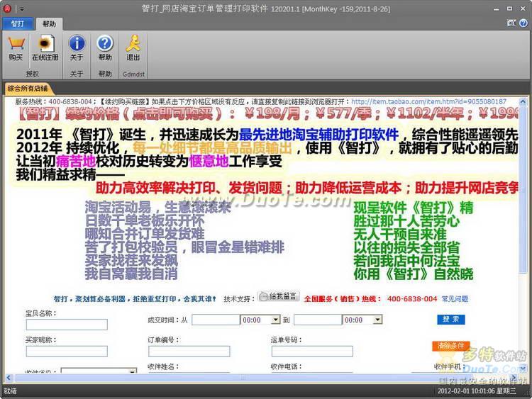Viewport: 532px width, 399px height.
Task: Open the start time 00:00 dropdown
Action: (276, 320)
